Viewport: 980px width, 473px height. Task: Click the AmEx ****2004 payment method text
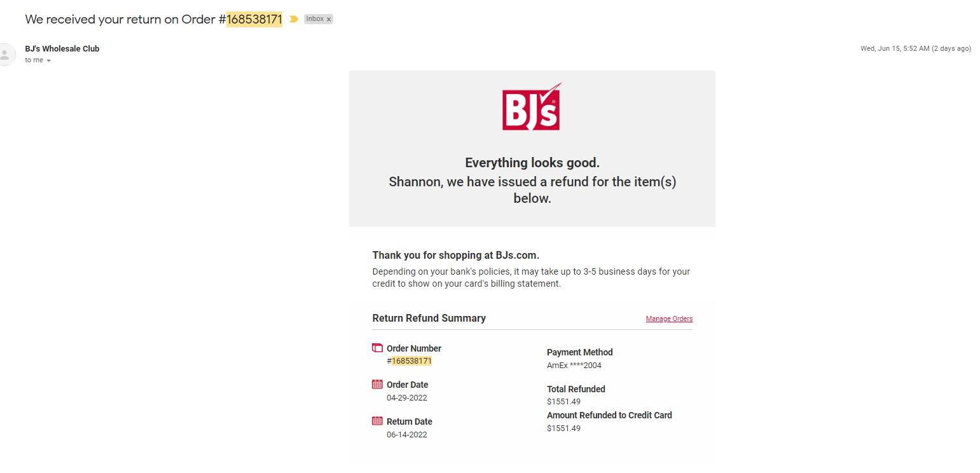(x=574, y=366)
